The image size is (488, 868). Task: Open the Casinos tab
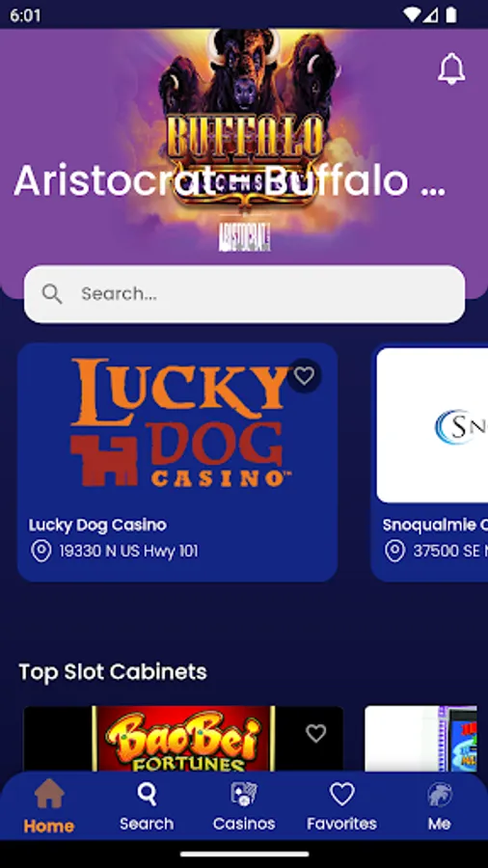pos(244,806)
